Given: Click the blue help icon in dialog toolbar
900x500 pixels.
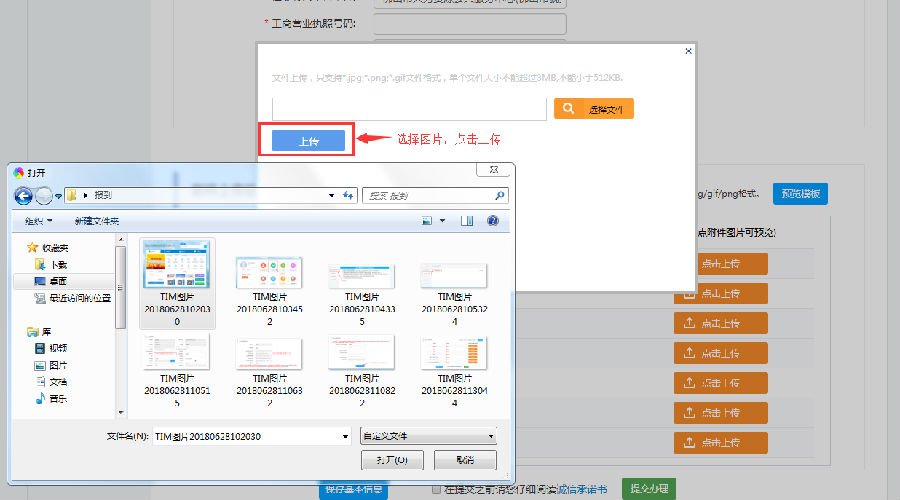Looking at the screenshot, I should pyautogui.click(x=492, y=220).
